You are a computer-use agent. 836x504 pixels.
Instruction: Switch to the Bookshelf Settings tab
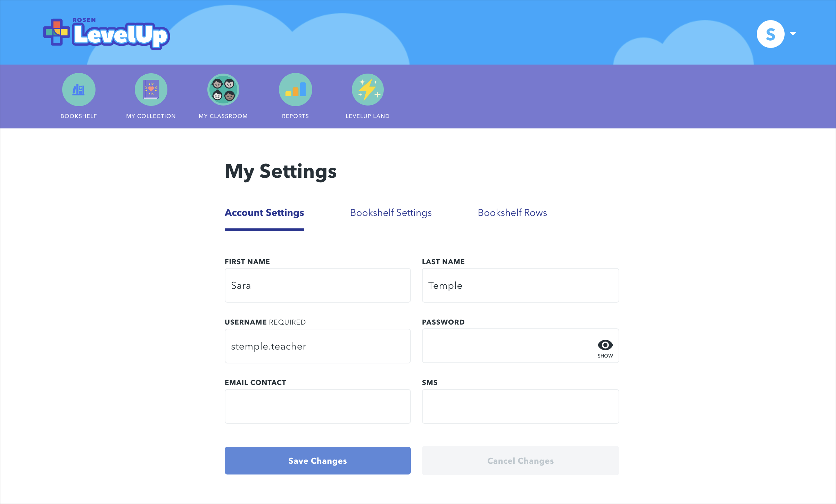[x=391, y=213]
